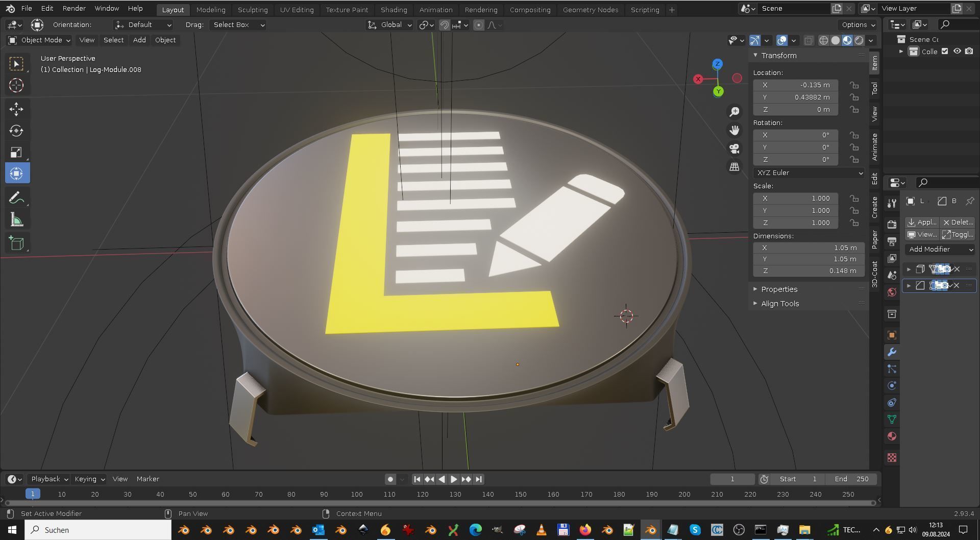Viewport: 980px width, 540px height.
Task: Click the Apply modifiers button
Action: tap(922, 223)
